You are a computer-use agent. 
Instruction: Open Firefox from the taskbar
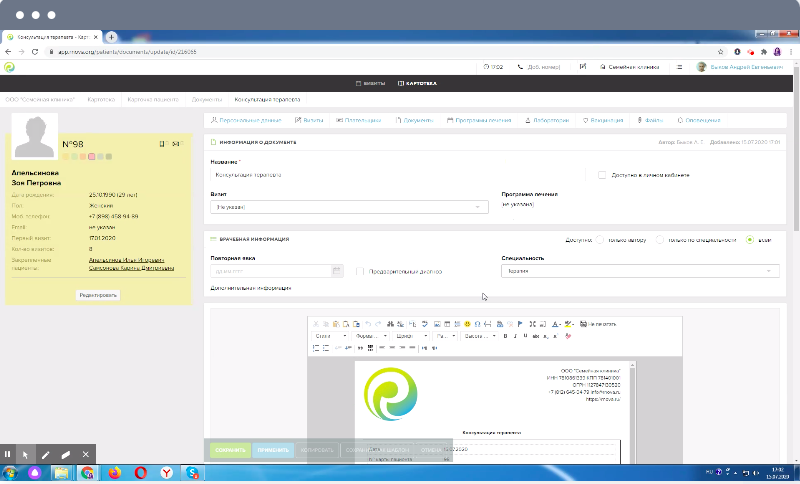(x=114, y=473)
